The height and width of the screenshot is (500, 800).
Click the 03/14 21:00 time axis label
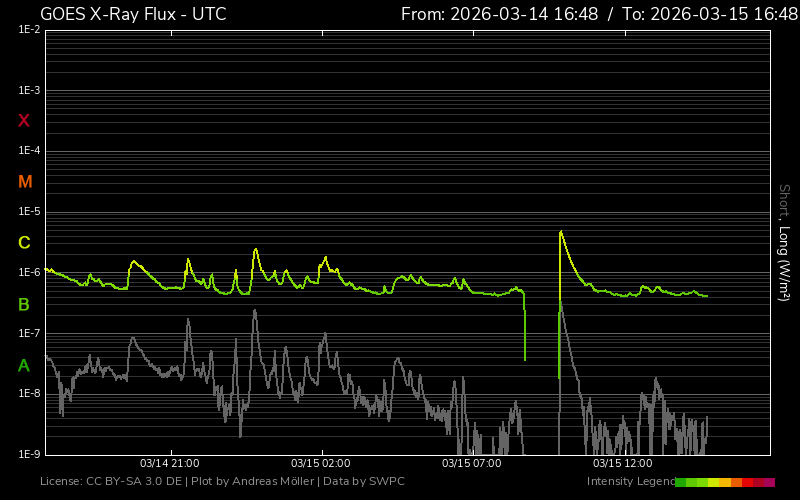tap(169, 463)
